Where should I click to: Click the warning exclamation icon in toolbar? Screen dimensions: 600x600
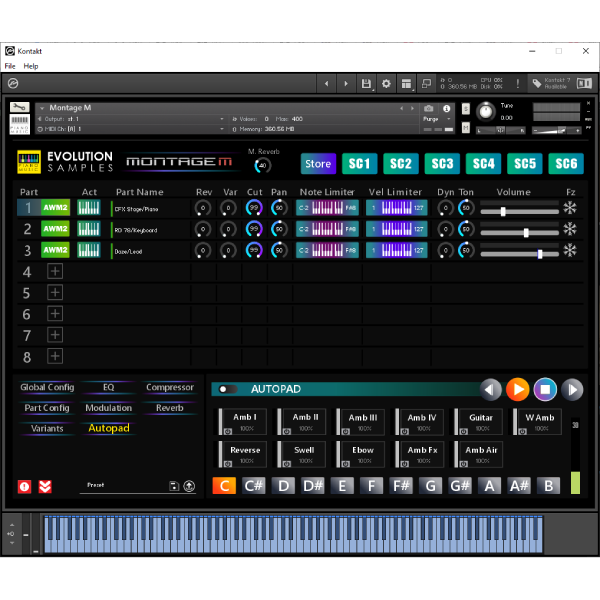[518, 83]
